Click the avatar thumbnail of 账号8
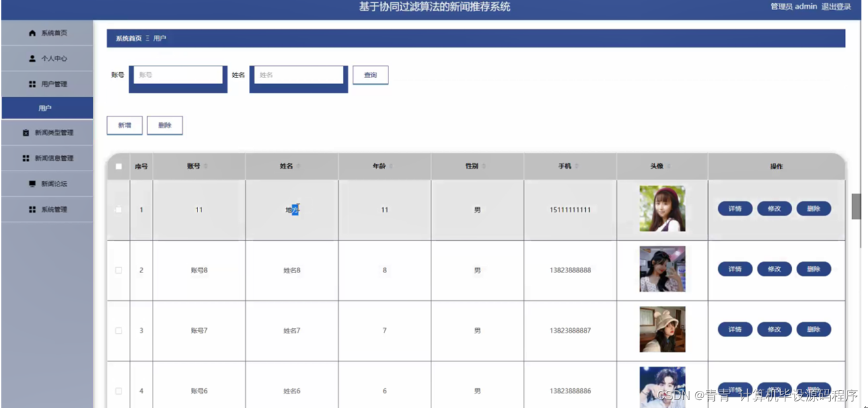Image resolution: width=868 pixels, height=408 pixels. 663,269
